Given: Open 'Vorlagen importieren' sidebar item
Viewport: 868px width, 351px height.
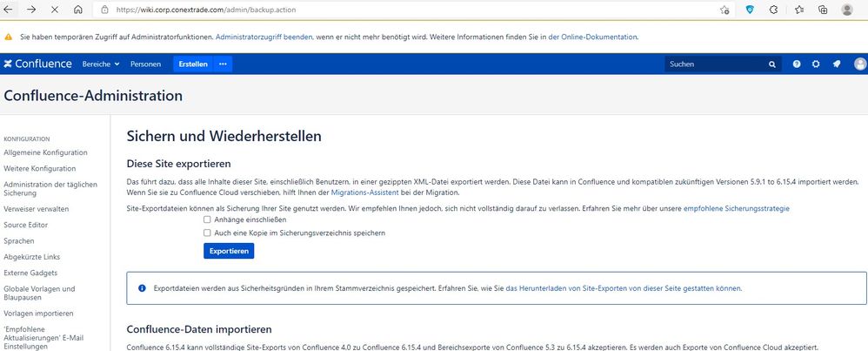Looking at the screenshot, I should pos(38,314).
